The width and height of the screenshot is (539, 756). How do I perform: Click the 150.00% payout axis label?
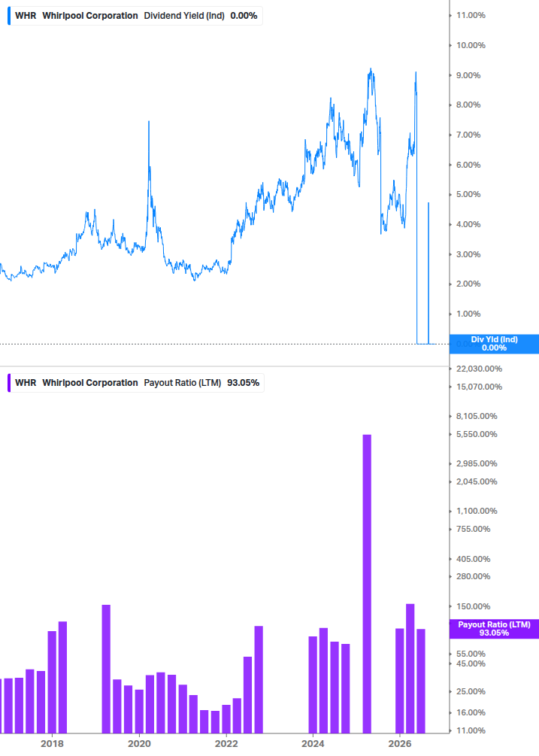pyautogui.click(x=473, y=606)
